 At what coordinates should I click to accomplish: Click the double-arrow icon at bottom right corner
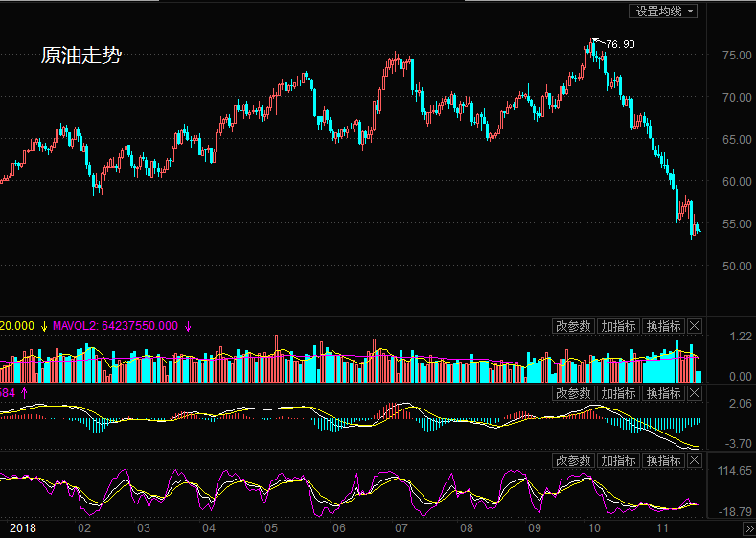(x=750, y=529)
